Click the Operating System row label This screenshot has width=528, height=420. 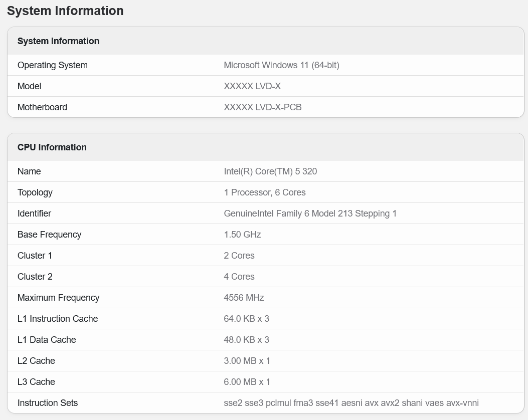[52, 65]
